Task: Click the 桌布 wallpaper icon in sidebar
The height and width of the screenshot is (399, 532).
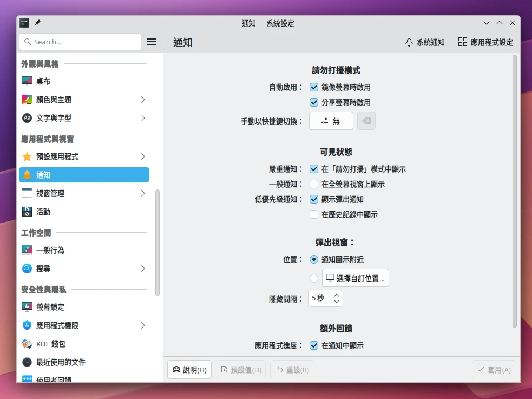Action: 27,81
